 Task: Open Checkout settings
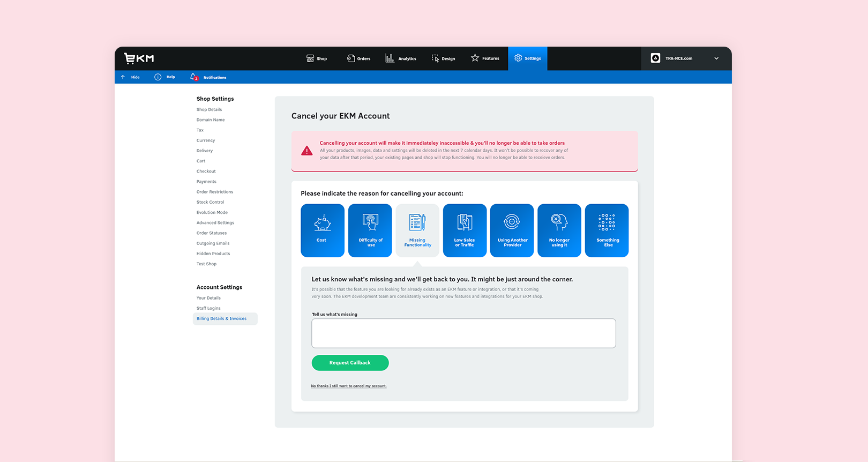(206, 172)
